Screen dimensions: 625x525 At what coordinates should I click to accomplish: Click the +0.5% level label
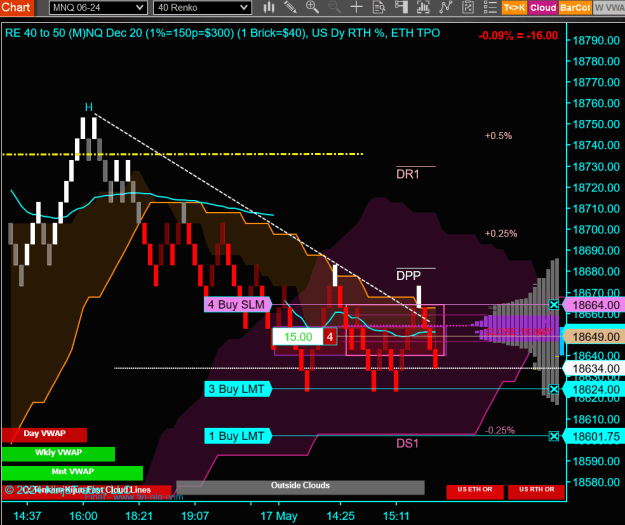point(498,136)
